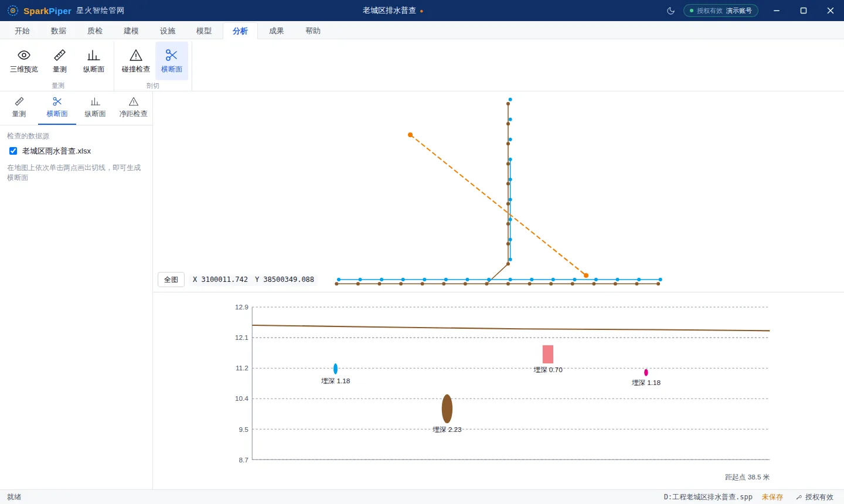Click the 未保存 unsaved status label
The width and height of the screenshot is (844, 504).
tap(772, 497)
